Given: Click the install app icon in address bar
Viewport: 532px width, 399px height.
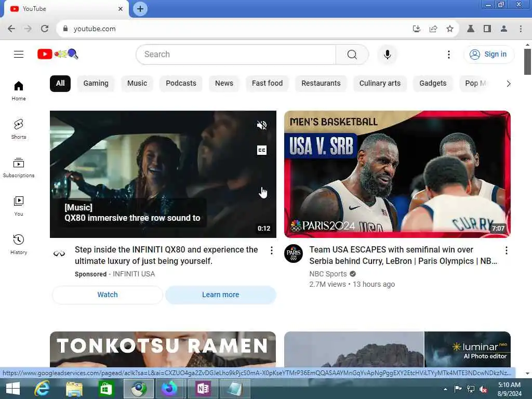Looking at the screenshot, I should (x=417, y=29).
